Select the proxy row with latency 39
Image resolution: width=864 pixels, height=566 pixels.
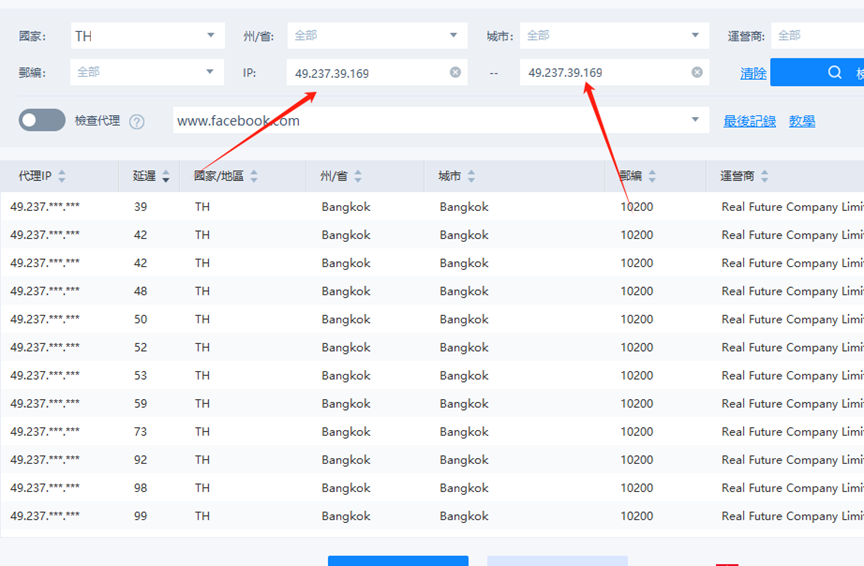[432, 207]
